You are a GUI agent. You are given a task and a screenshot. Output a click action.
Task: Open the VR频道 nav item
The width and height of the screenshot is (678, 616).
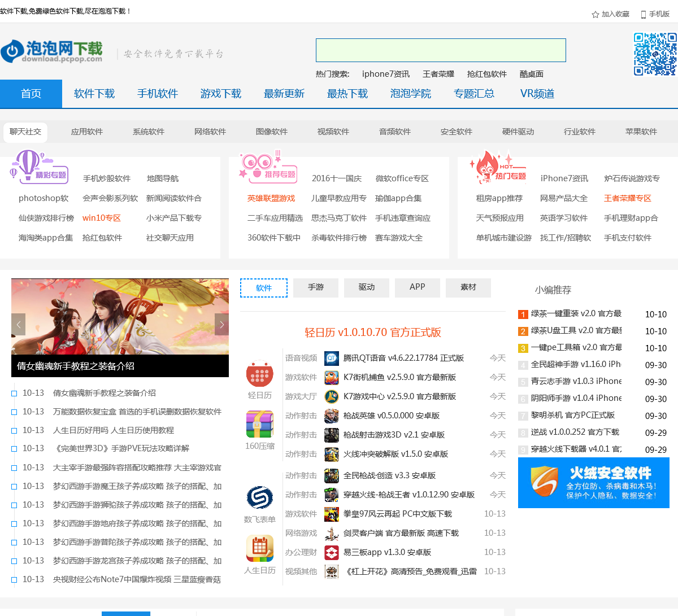[x=537, y=94]
